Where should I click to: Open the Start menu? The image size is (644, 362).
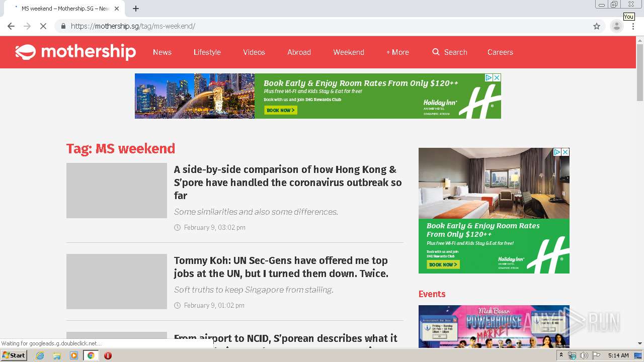tap(14, 355)
